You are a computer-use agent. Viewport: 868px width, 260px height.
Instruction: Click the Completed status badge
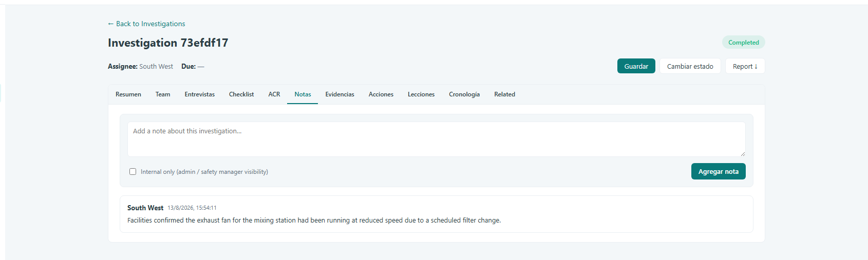tap(743, 43)
